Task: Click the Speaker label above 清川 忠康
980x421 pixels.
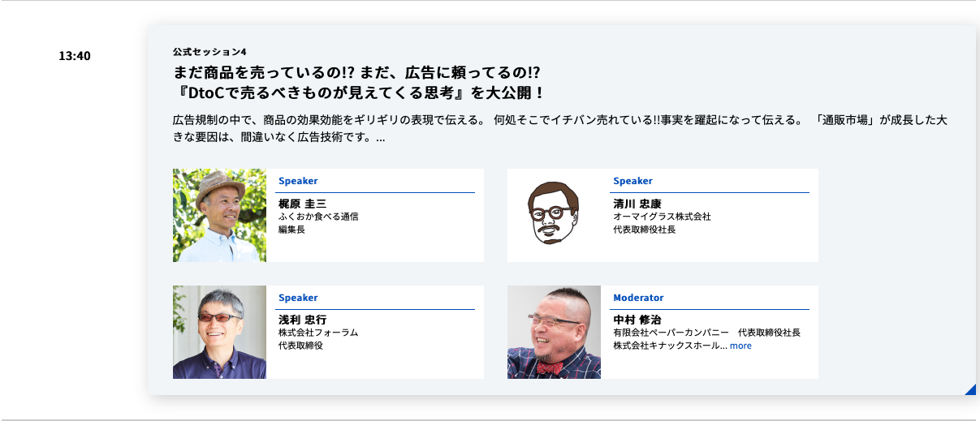Action: point(632,181)
